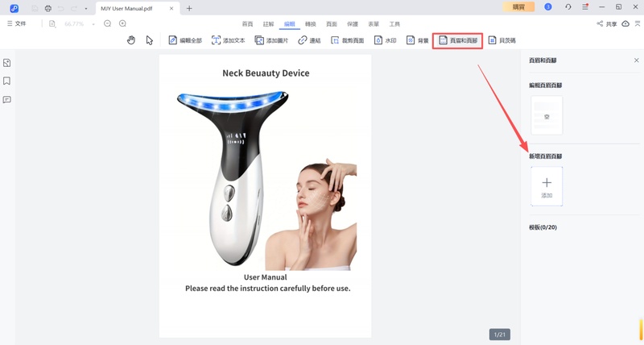Switch to the 轉換 tab
Viewport: 644px width, 345px height.
point(311,24)
